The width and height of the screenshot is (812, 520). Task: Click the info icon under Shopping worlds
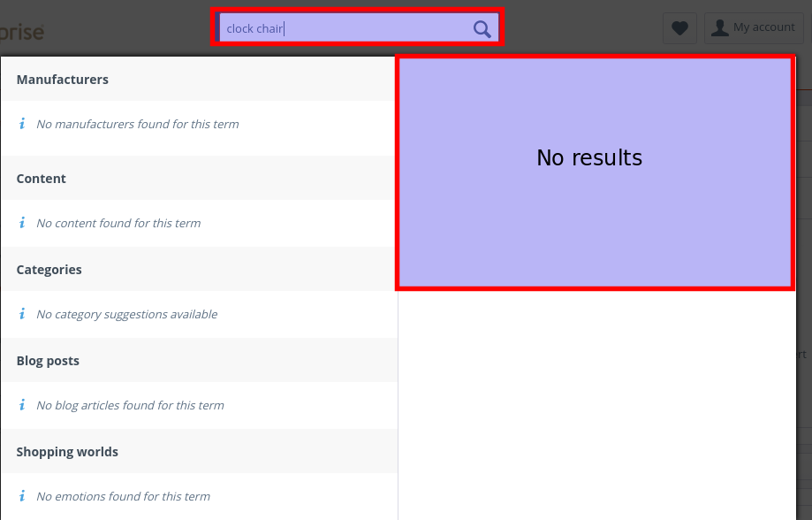coord(22,496)
